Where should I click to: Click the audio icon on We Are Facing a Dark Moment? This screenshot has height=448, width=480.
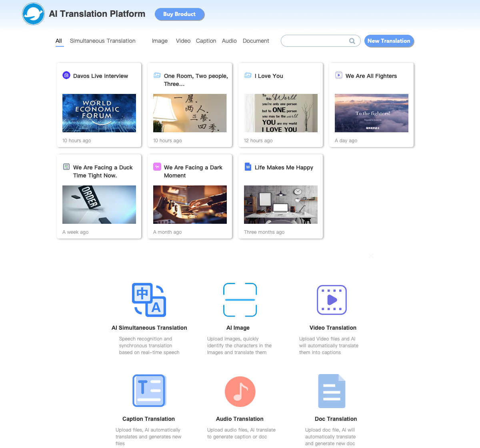[x=157, y=167]
